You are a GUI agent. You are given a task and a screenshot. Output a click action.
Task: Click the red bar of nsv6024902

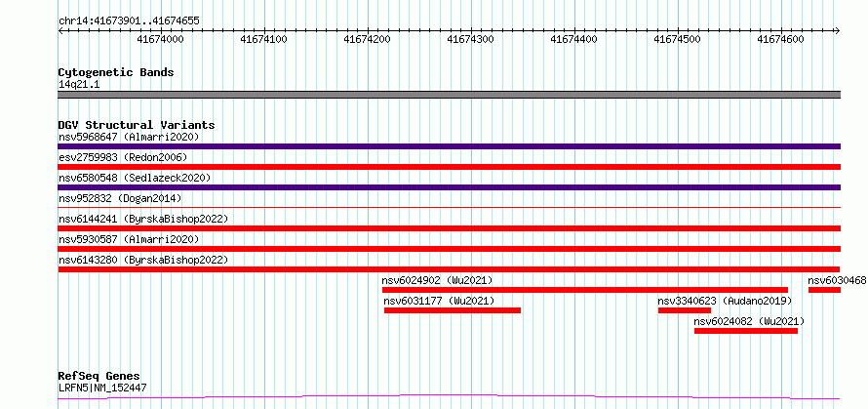(x=585, y=290)
